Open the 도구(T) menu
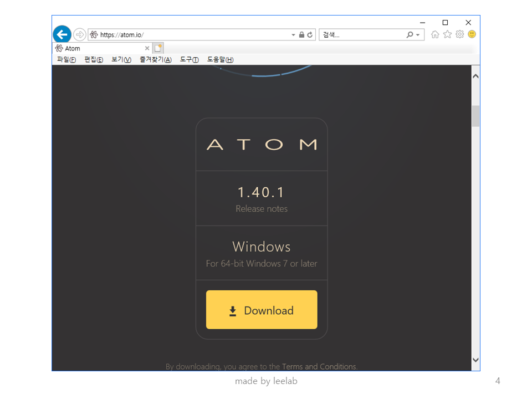532x399 pixels. (x=189, y=59)
